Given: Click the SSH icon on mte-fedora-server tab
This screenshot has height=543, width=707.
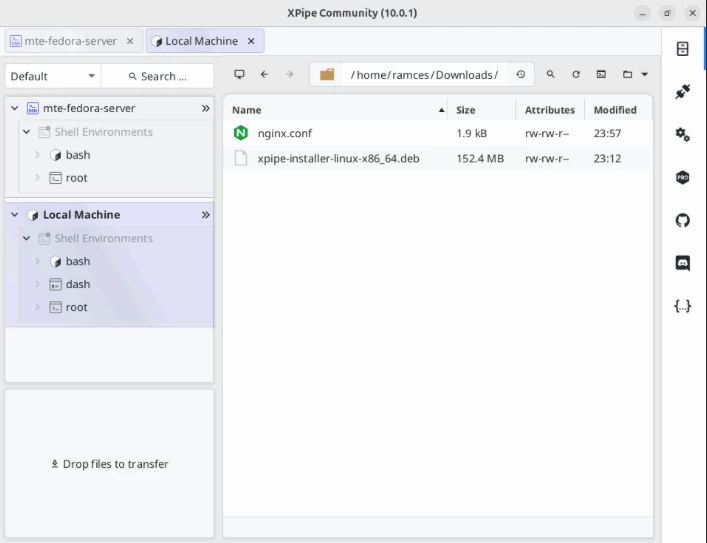Looking at the screenshot, I should pyautogui.click(x=16, y=41).
